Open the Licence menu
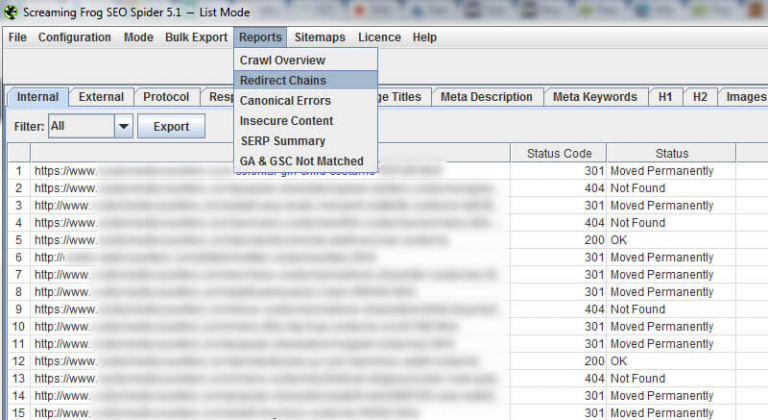Screen dimensions: 768x420 click(380, 37)
